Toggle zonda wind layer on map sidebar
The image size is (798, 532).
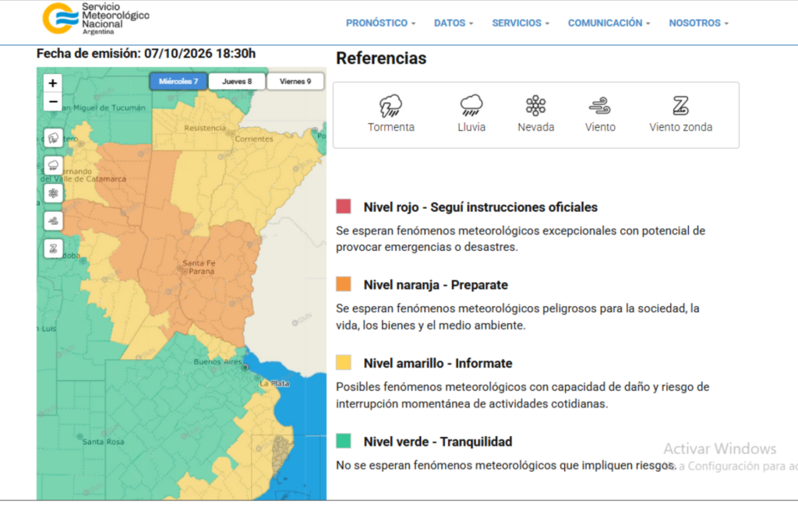pyautogui.click(x=54, y=248)
